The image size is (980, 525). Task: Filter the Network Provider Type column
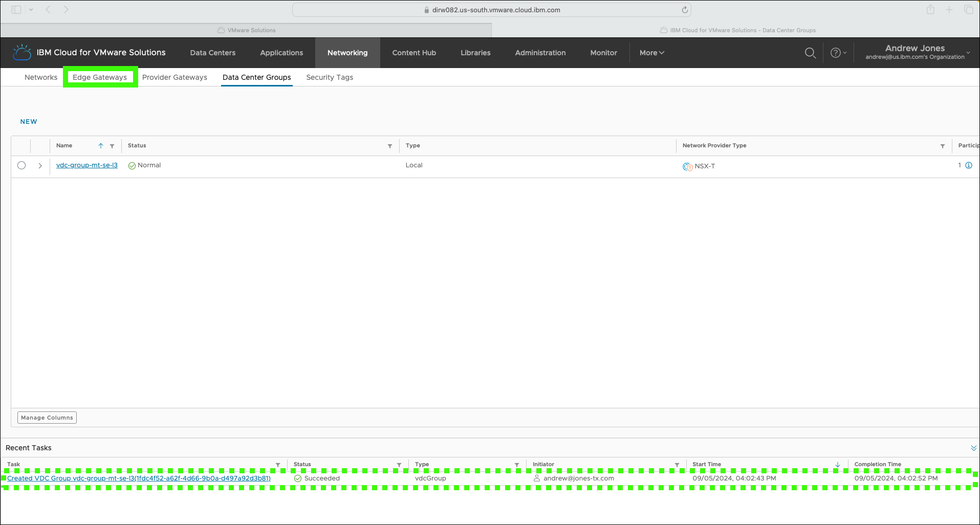coord(943,146)
